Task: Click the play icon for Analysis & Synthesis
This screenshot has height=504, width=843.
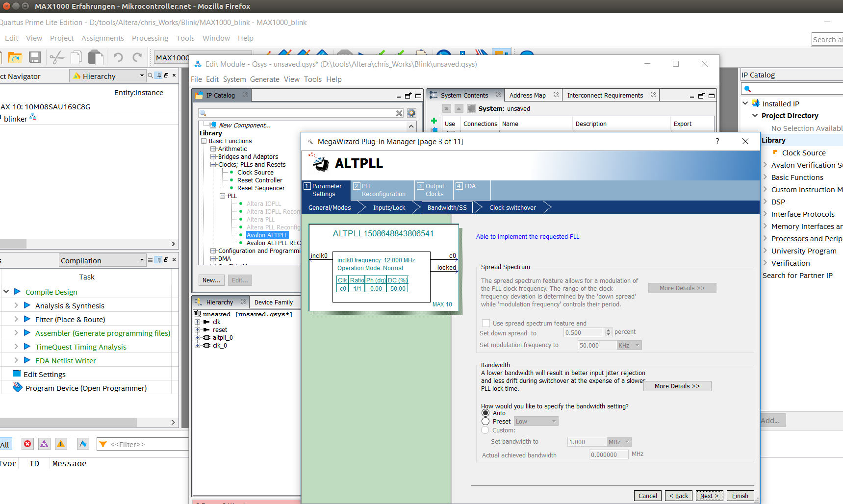Action: [27, 305]
